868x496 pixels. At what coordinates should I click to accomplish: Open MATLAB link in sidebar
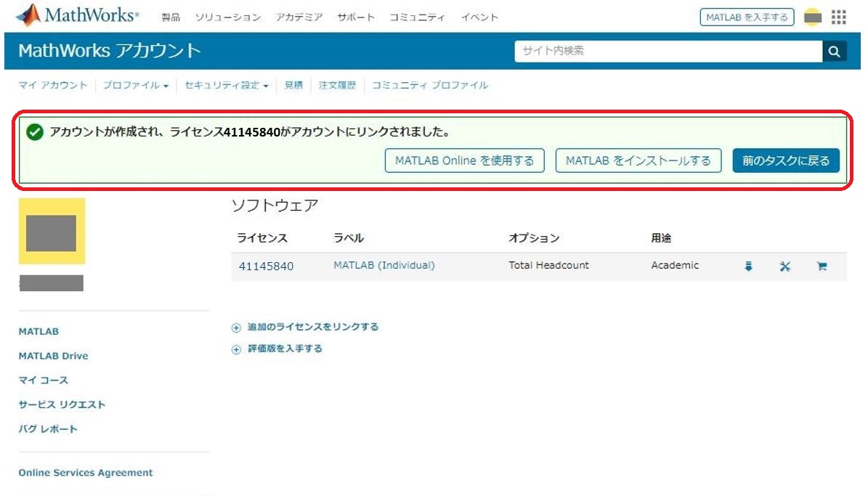click(x=38, y=332)
